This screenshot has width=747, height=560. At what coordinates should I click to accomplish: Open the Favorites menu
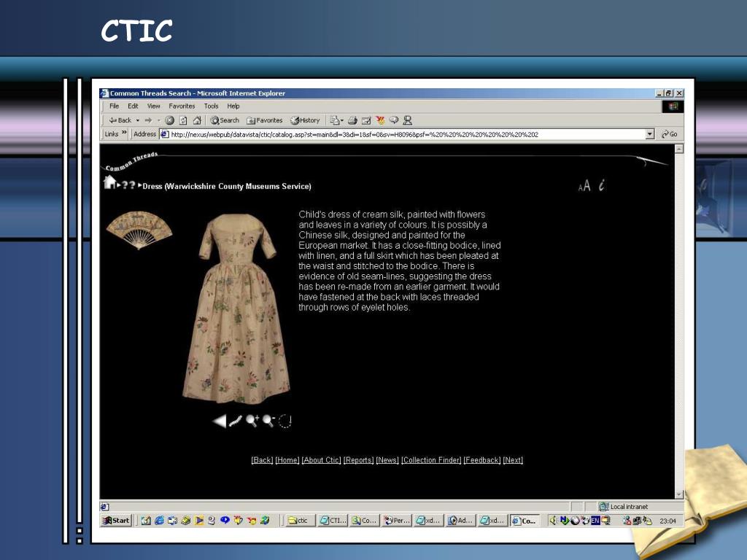point(182,106)
